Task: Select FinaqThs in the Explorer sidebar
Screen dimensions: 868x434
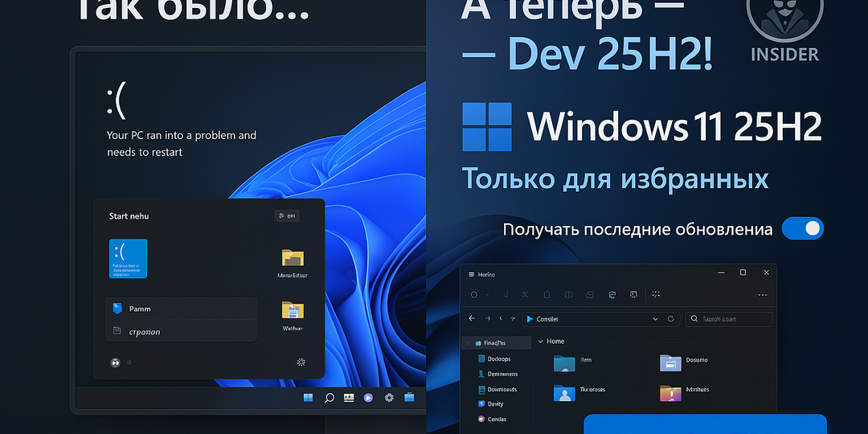Action: [495, 343]
